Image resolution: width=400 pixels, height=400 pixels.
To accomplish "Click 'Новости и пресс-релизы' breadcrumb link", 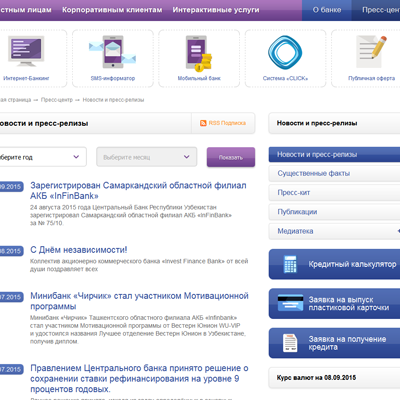I will pyautogui.click(x=113, y=100).
